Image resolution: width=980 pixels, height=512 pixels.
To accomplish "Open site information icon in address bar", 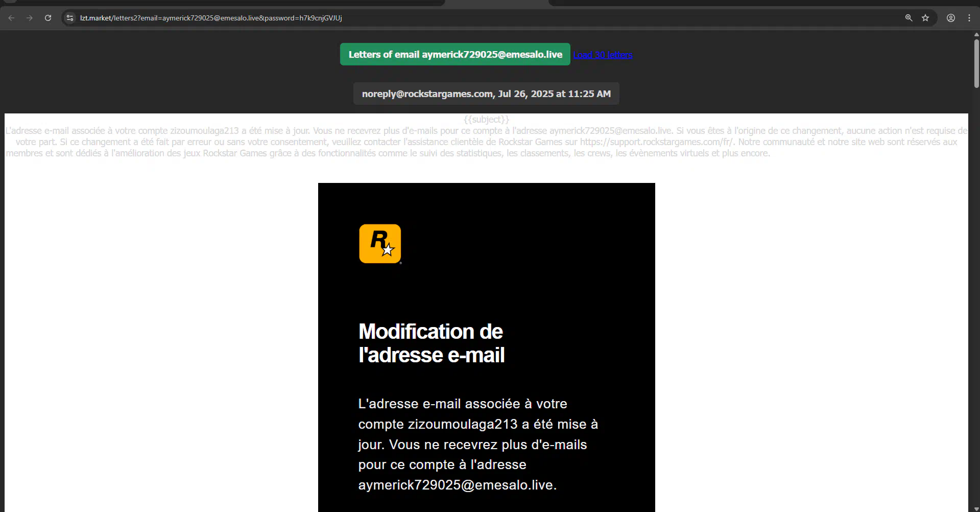I will point(70,18).
